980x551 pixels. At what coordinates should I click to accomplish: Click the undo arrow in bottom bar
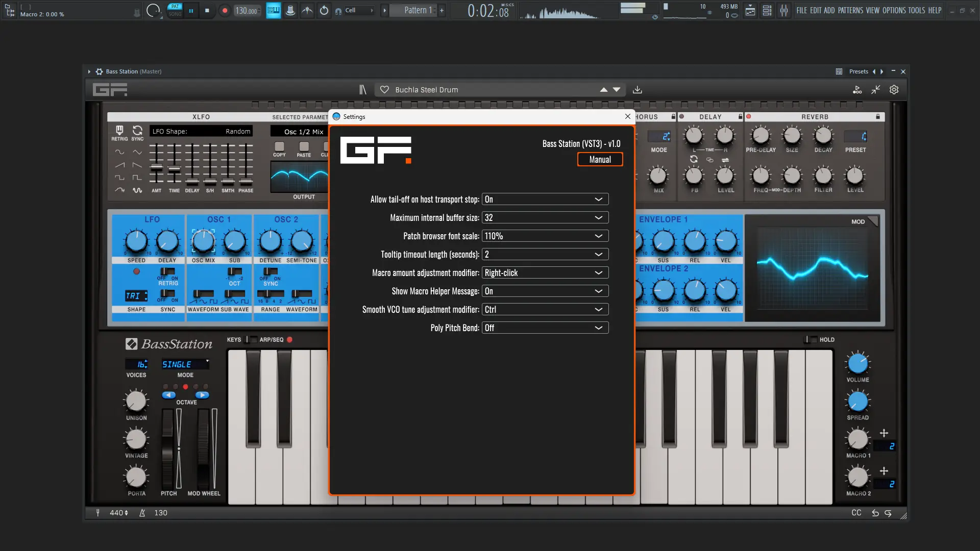(875, 513)
